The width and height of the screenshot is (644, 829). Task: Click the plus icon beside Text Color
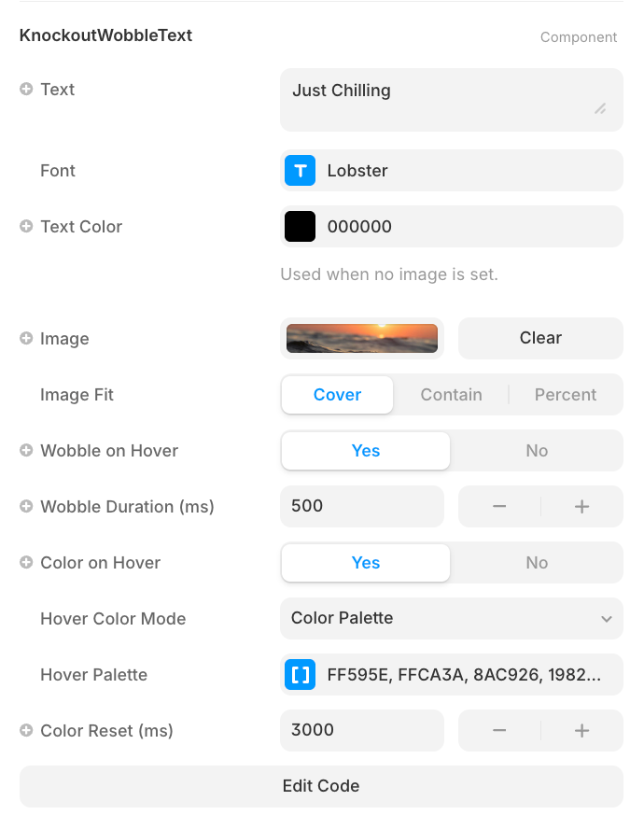click(26, 227)
